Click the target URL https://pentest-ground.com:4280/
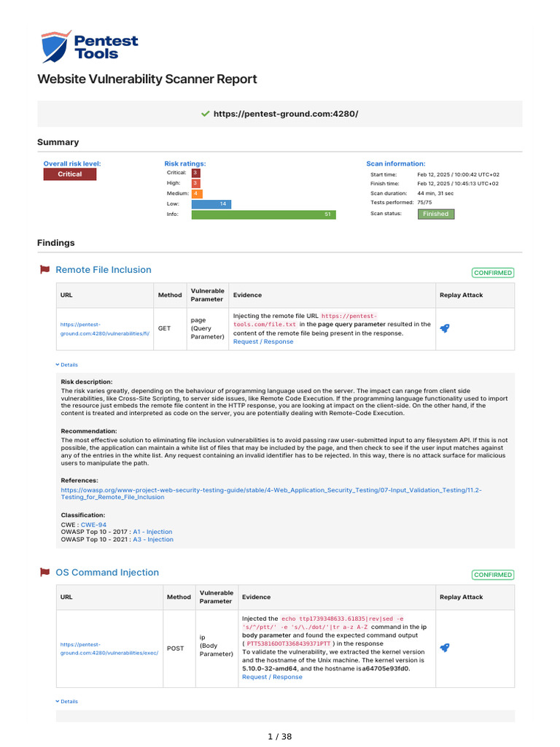560x747 pixels. click(x=286, y=114)
